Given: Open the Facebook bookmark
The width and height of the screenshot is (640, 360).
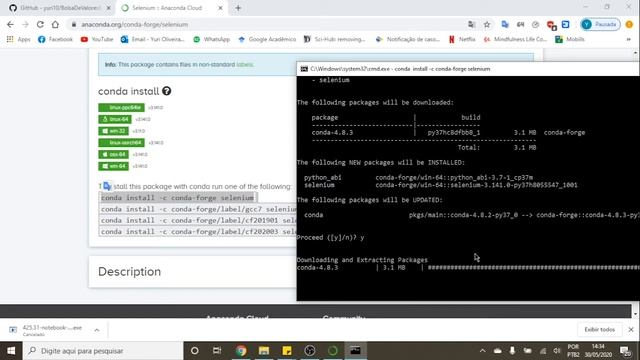Looking at the screenshot, I should click(56, 39).
